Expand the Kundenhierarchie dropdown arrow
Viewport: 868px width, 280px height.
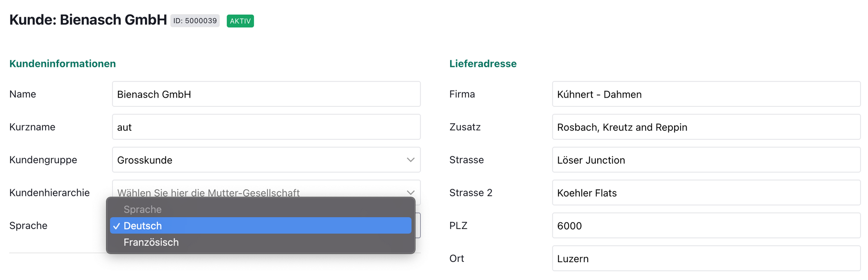coord(410,192)
